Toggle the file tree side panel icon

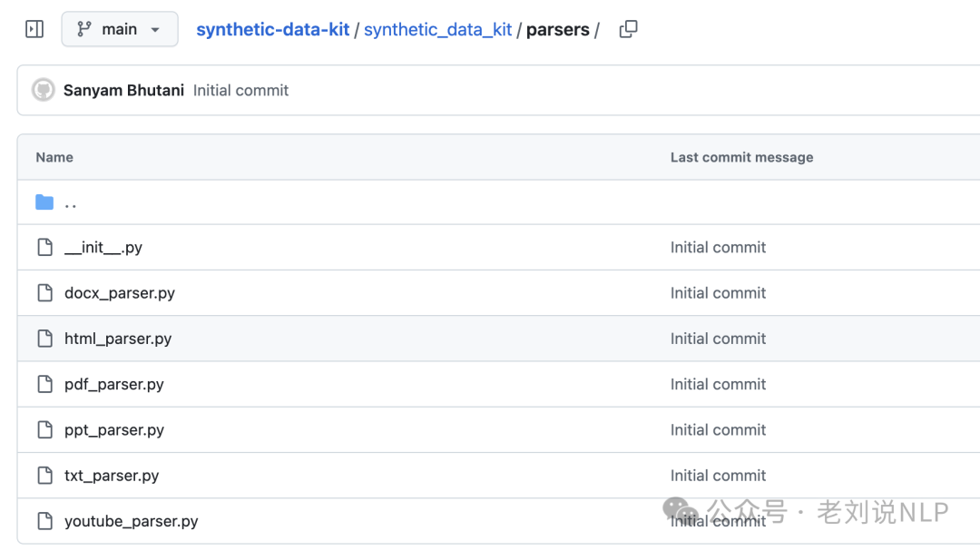pyautogui.click(x=34, y=29)
